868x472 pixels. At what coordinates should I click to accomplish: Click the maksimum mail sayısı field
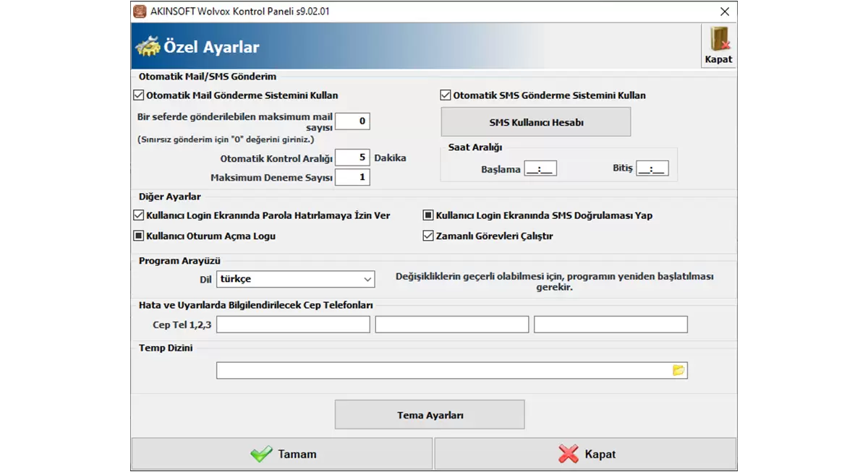pos(352,121)
